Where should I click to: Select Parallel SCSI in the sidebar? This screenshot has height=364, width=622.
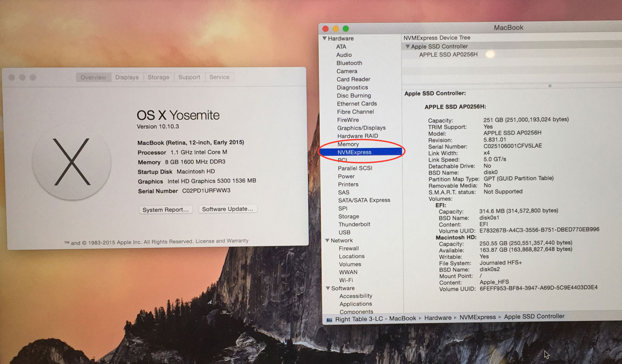pyautogui.click(x=355, y=168)
